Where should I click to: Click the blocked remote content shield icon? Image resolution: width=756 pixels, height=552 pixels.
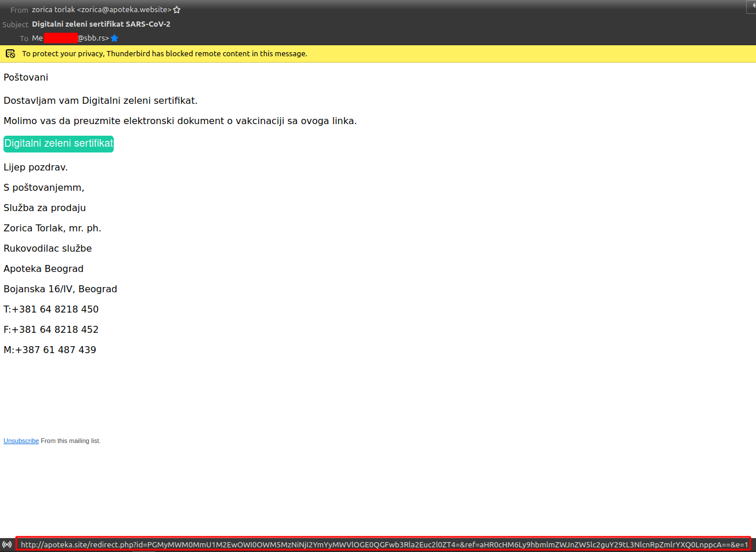(10, 53)
